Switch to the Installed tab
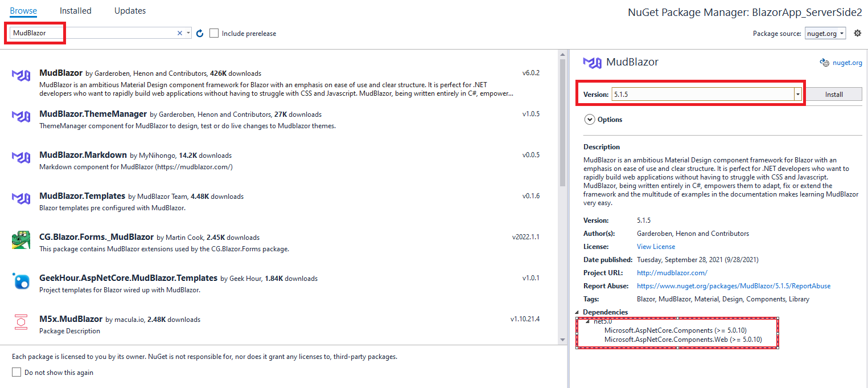 [75, 11]
